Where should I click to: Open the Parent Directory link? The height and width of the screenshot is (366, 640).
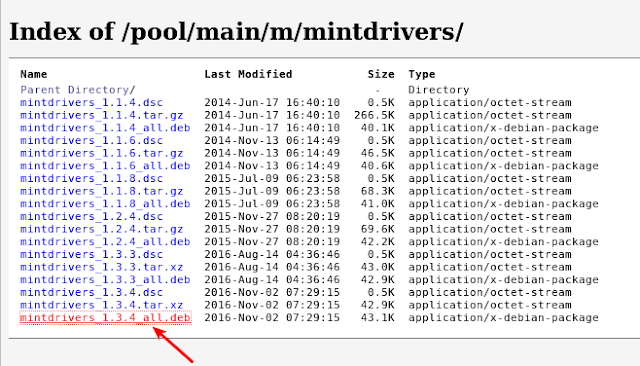[78, 90]
